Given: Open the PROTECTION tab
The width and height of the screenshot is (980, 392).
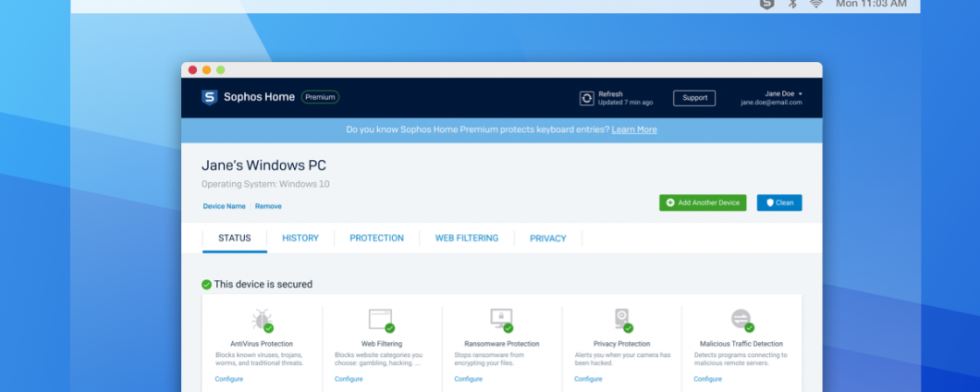Looking at the screenshot, I should (x=376, y=239).
